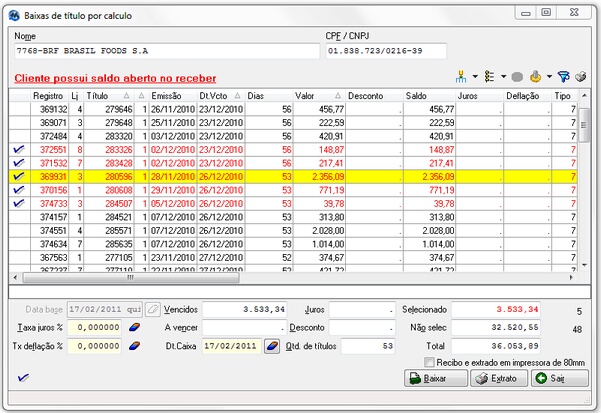Click the Juros input field at bottom
The width and height of the screenshot is (601, 413).
361,310
